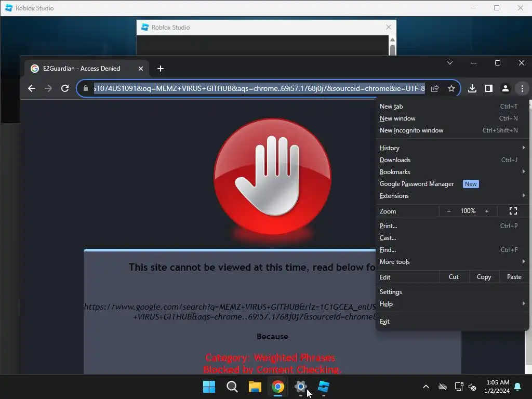
Task: Reload the E2Guardian blocked page
Action: [65, 88]
